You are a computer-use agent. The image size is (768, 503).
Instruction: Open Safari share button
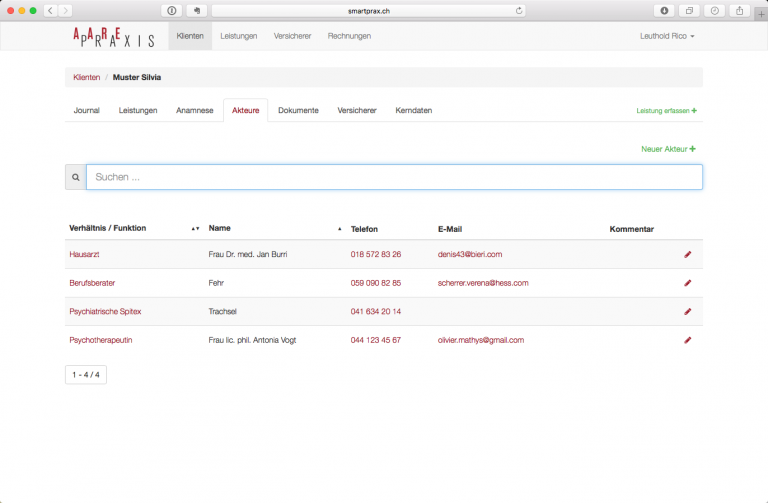pyautogui.click(x=740, y=10)
